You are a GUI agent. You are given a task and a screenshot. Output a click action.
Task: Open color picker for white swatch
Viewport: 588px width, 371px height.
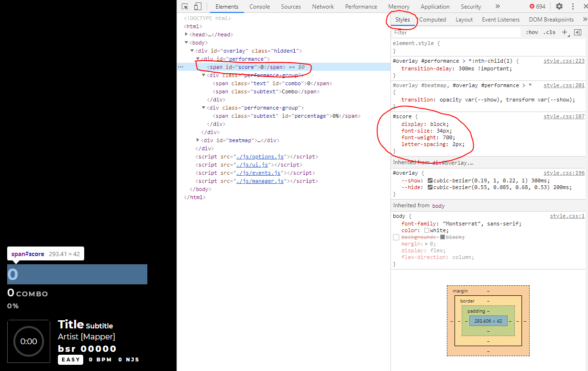(x=427, y=230)
